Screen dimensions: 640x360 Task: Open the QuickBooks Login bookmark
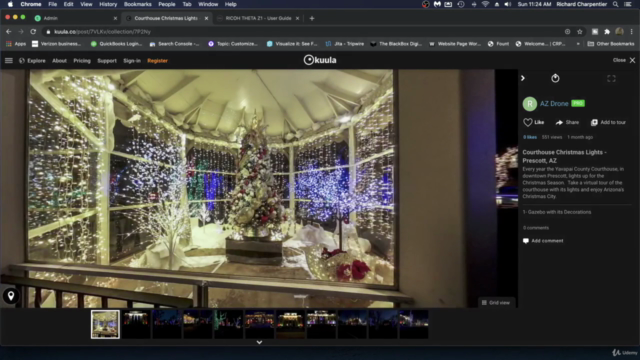tap(116, 44)
